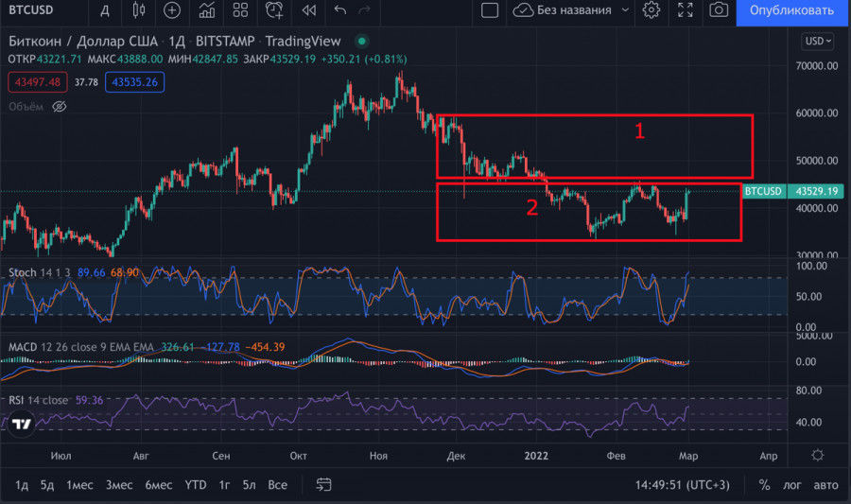The width and height of the screenshot is (851, 504).
Task: Select the chart layout square icon
Action: 490,10
